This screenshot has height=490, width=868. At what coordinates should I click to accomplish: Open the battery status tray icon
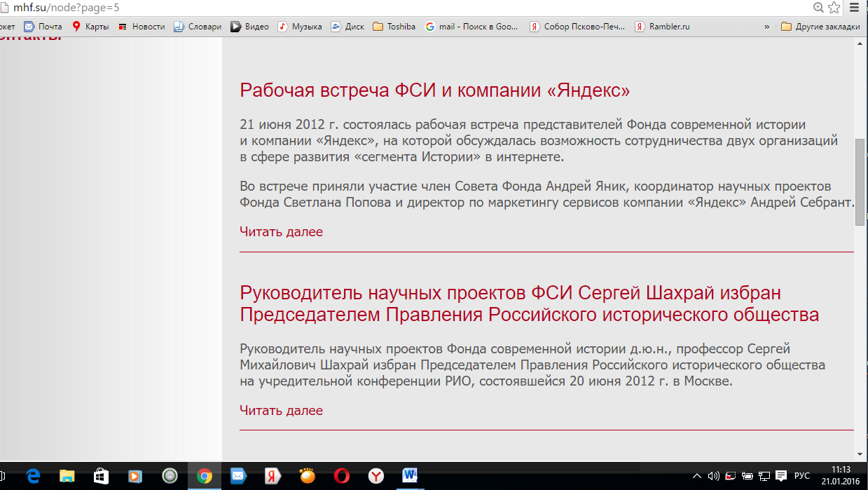(748, 476)
